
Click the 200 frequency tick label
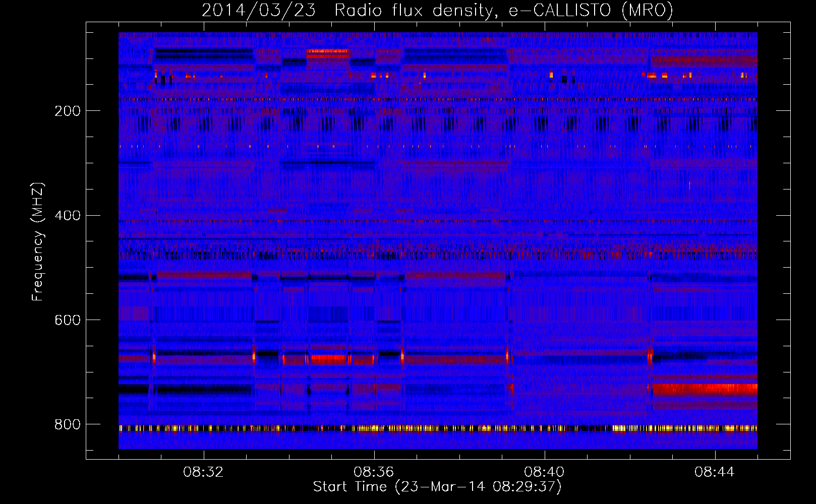click(x=68, y=111)
